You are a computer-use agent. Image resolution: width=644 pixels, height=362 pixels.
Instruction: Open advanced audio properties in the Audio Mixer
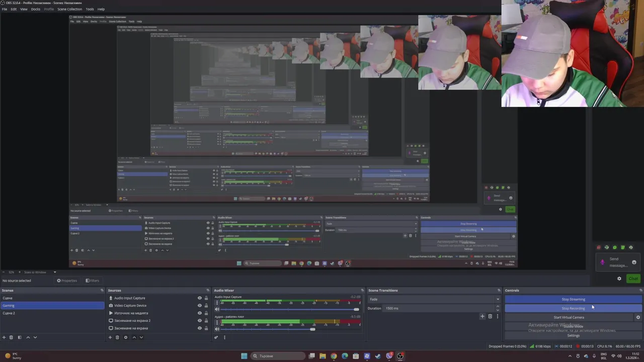(x=216, y=337)
